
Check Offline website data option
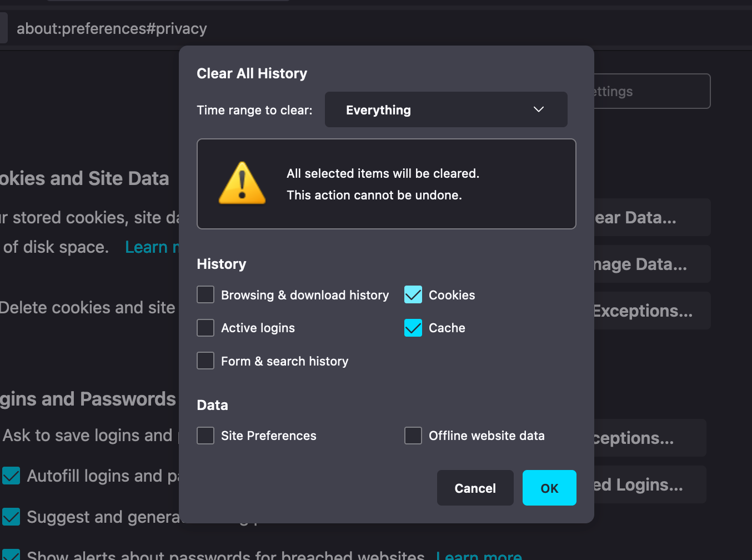pyautogui.click(x=413, y=436)
